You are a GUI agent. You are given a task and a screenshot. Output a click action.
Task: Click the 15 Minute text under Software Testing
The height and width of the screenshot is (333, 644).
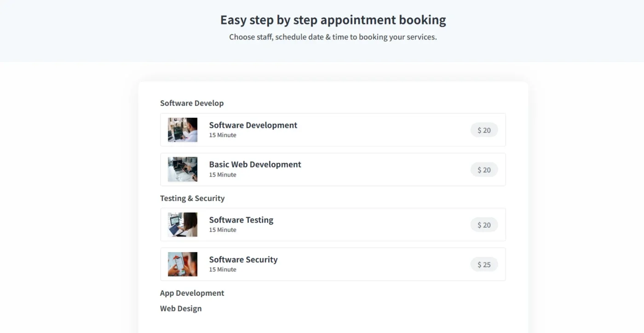223,230
